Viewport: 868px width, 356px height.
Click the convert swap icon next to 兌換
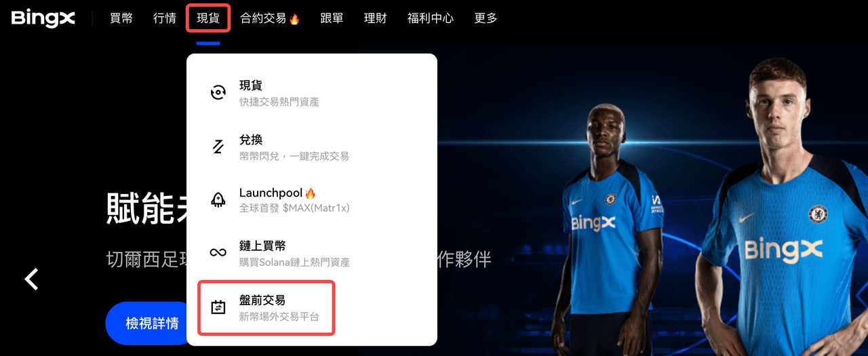tap(218, 146)
